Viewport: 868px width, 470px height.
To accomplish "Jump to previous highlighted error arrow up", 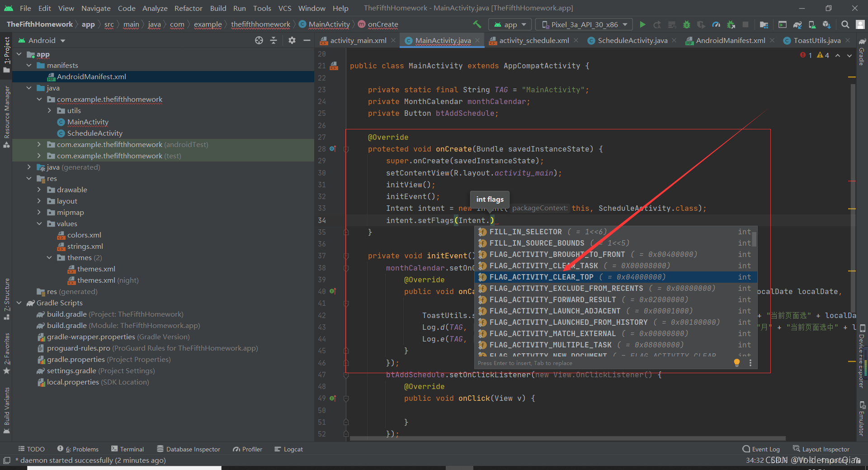I will coord(838,55).
